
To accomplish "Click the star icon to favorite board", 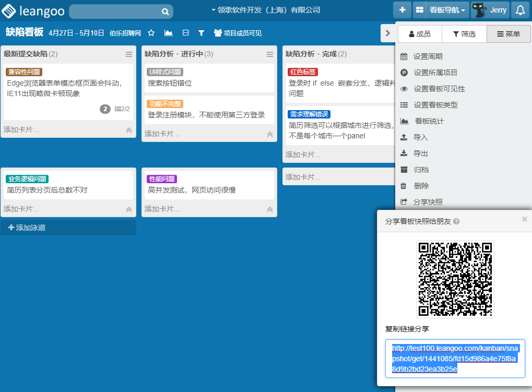I will 151,33.
